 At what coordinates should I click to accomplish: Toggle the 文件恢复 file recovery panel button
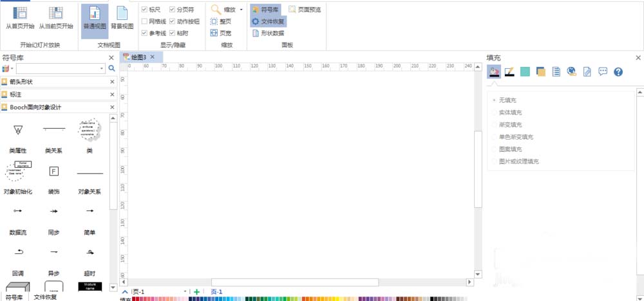pyautogui.click(x=268, y=21)
